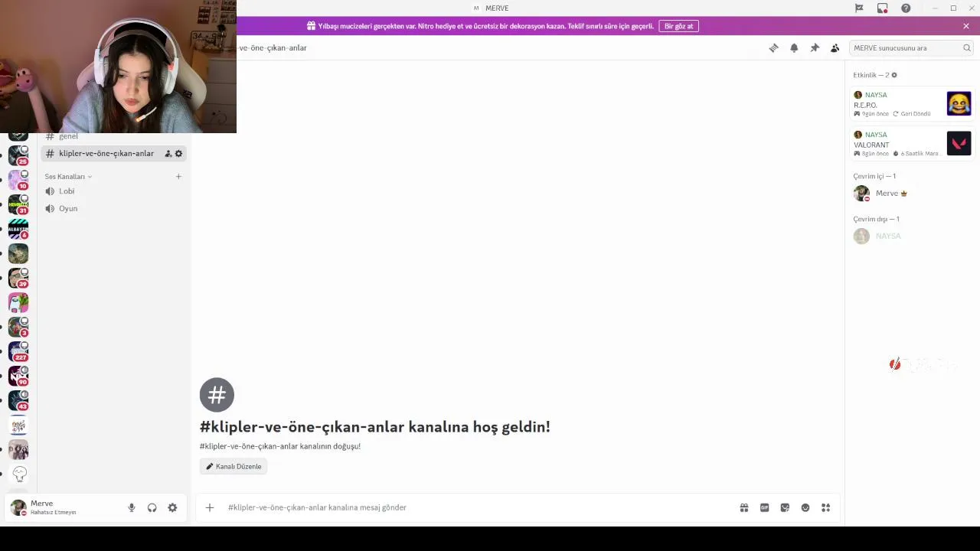Click the gift icon in the promo banner
980x551 pixels.
pos(311,26)
